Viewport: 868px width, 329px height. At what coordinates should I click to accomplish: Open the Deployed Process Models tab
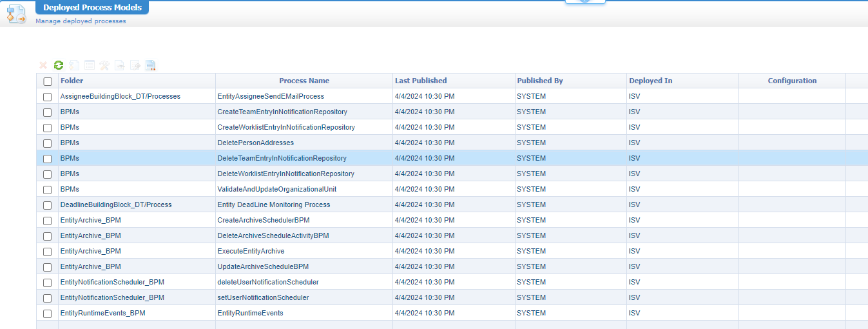pos(92,8)
